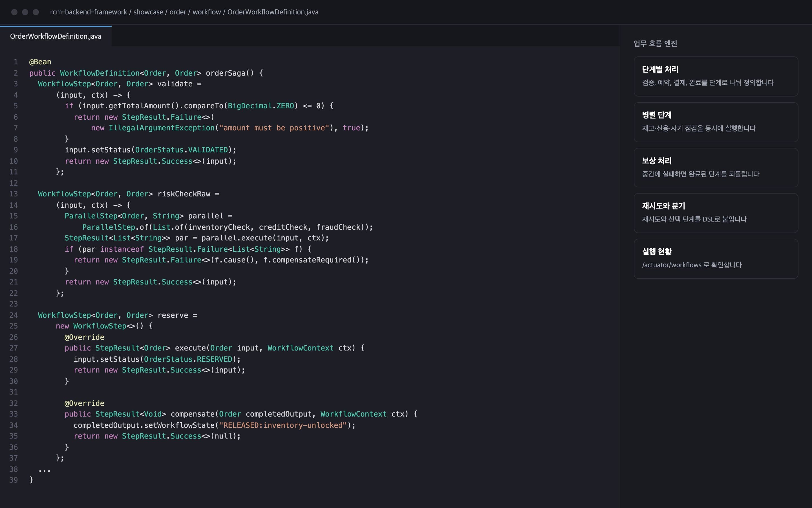
Task: Open the 재시도와 분기 card
Action: click(x=716, y=213)
